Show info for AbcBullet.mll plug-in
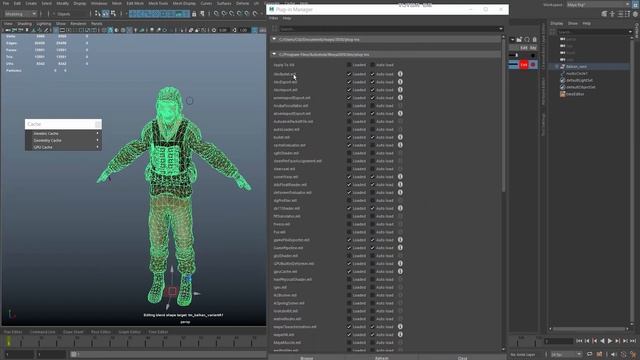Viewport: 640px width, 360px height. pos(400,74)
